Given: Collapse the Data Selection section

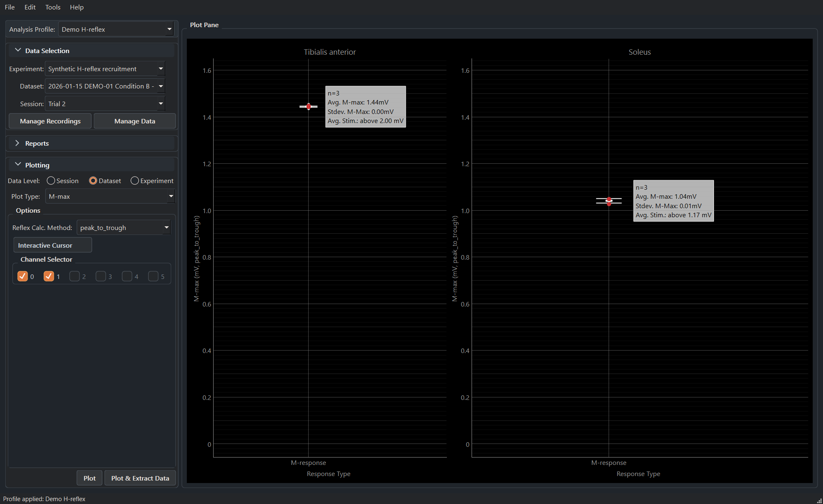Looking at the screenshot, I should coord(91,51).
